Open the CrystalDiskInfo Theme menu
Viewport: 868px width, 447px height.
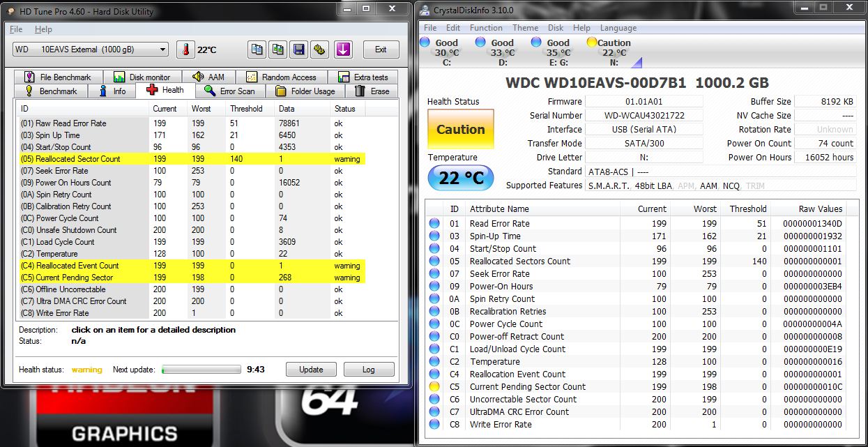[525, 28]
